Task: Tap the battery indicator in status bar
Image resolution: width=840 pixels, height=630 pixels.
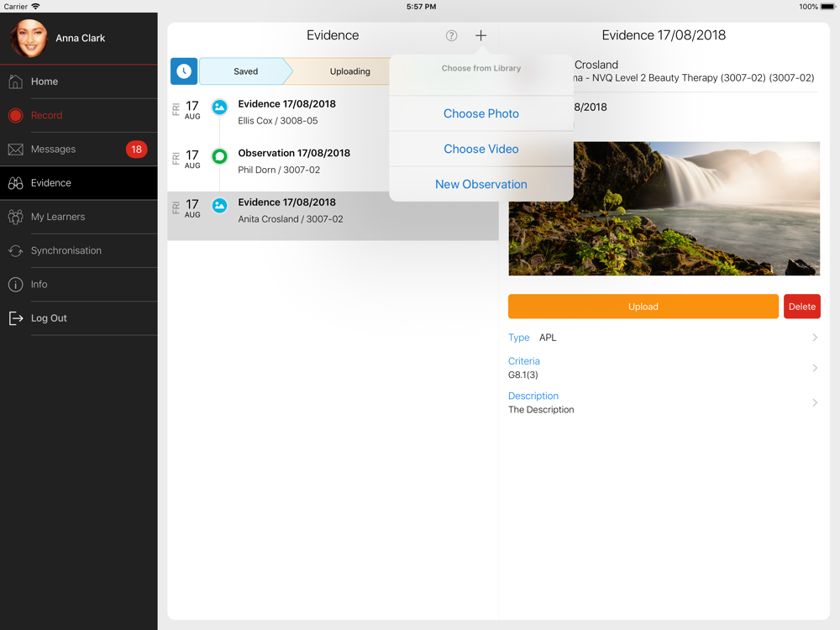Action: coord(827,7)
